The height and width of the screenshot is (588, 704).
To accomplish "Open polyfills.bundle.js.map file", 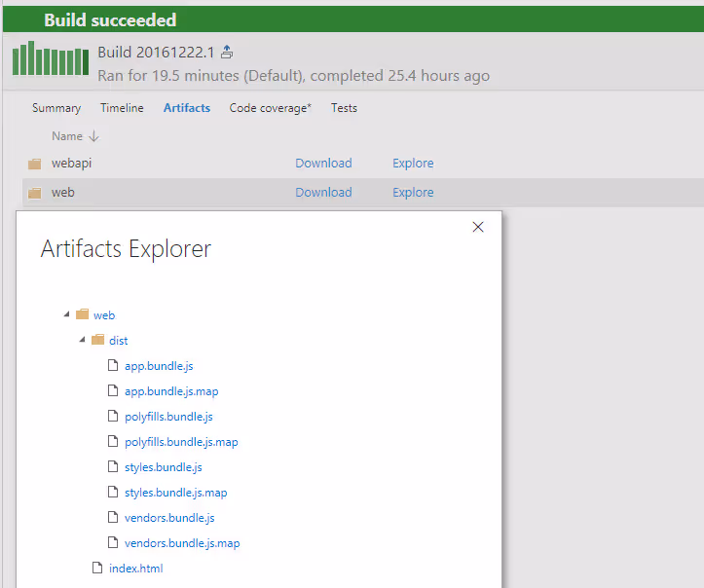I will click(x=181, y=442).
